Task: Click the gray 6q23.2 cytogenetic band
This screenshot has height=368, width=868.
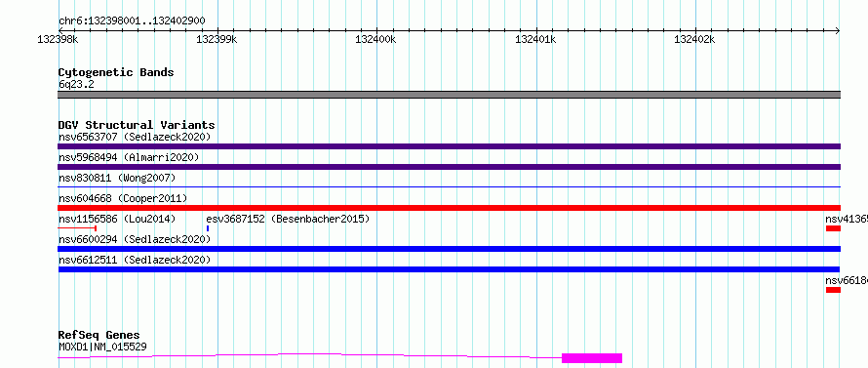Action: click(x=449, y=95)
